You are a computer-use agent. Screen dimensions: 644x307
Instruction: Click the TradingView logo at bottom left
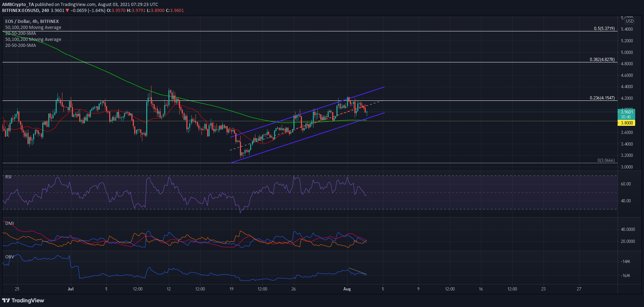click(23, 300)
